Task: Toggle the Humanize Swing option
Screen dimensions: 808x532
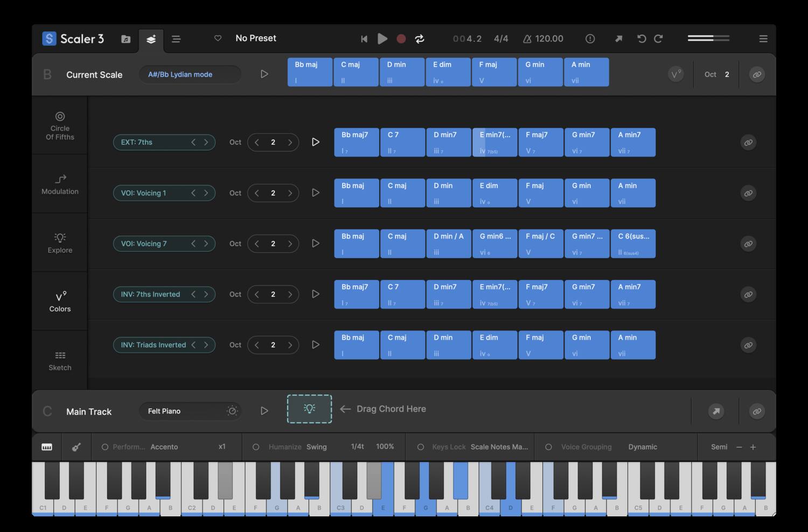Action: click(x=256, y=447)
